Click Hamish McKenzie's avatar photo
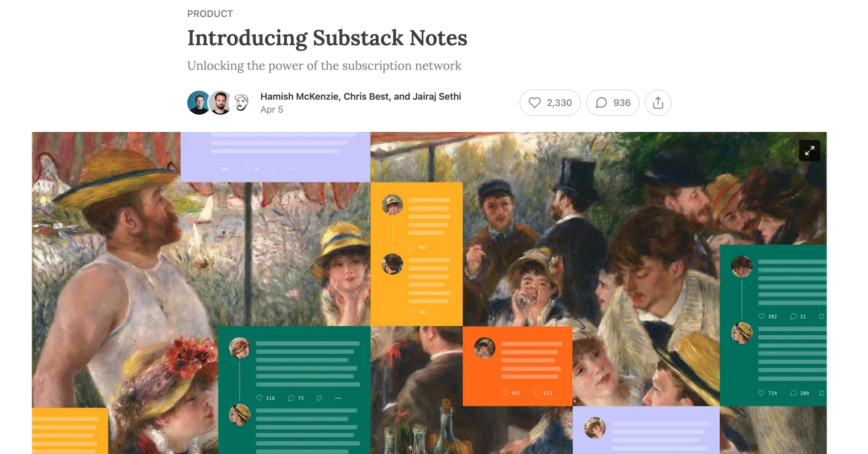868x454 pixels. 199,103
